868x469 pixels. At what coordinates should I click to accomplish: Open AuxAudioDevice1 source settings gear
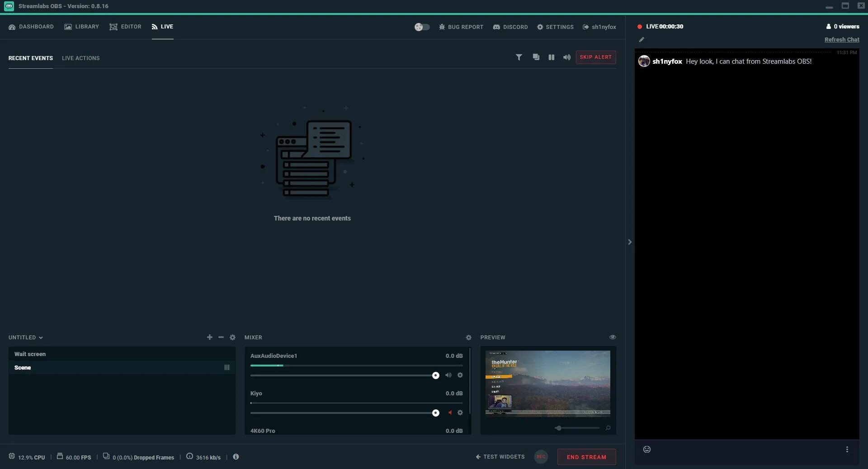(460, 375)
